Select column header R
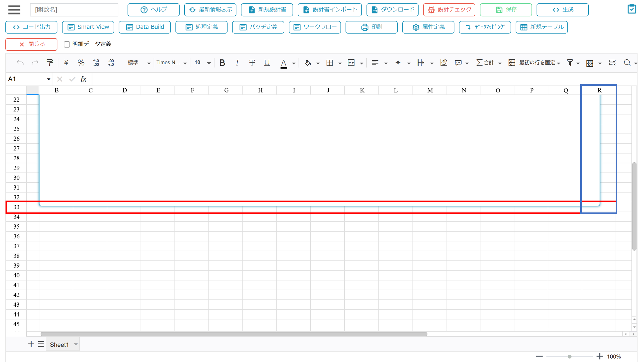This screenshot has height=362, width=644. click(599, 90)
